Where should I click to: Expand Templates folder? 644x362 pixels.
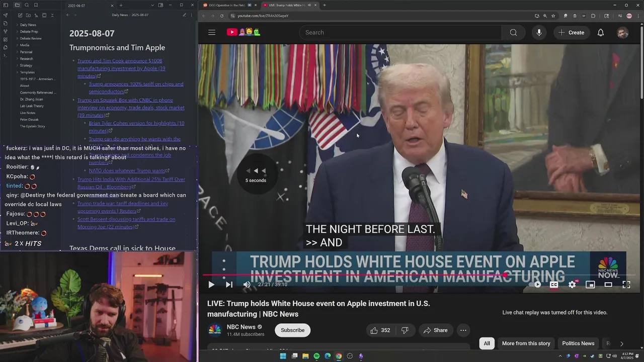pos(27,72)
